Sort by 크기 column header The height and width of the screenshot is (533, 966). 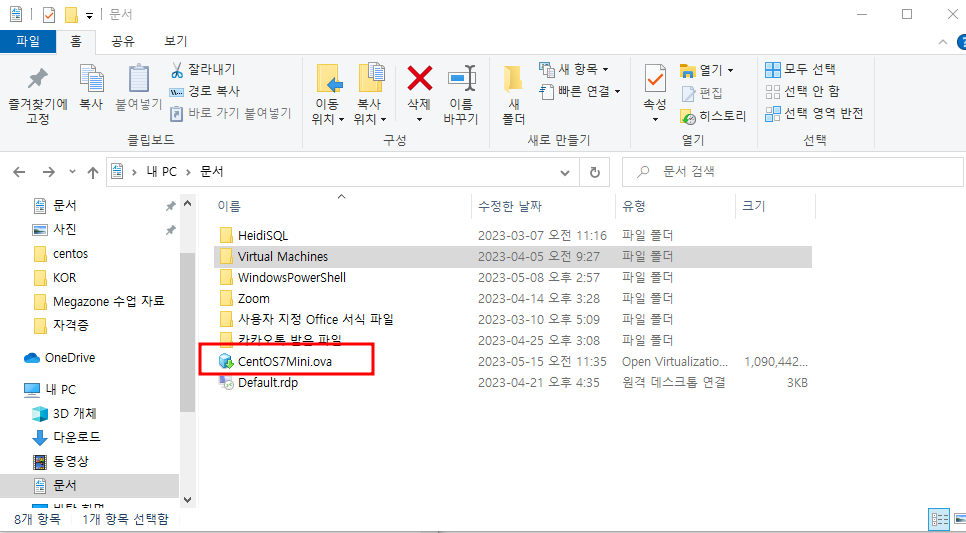(x=775, y=206)
